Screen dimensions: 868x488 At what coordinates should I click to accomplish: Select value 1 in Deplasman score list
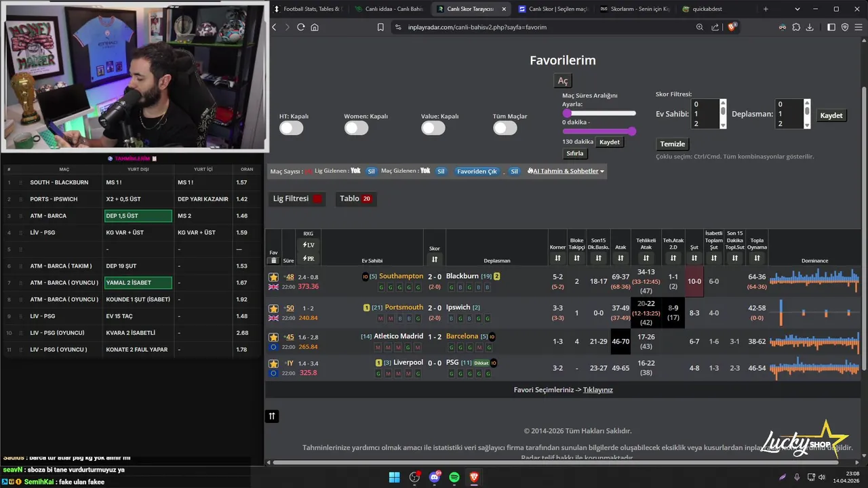point(789,114)
